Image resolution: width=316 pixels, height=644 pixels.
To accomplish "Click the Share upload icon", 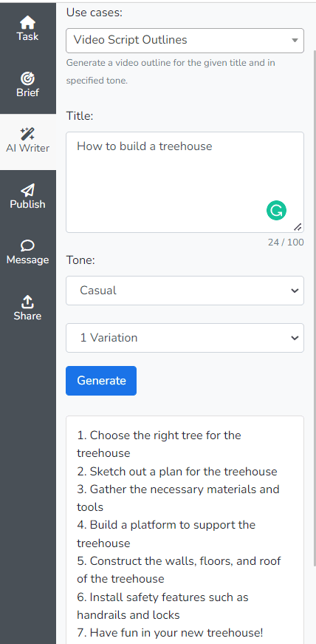I will [x=27, y=302].
